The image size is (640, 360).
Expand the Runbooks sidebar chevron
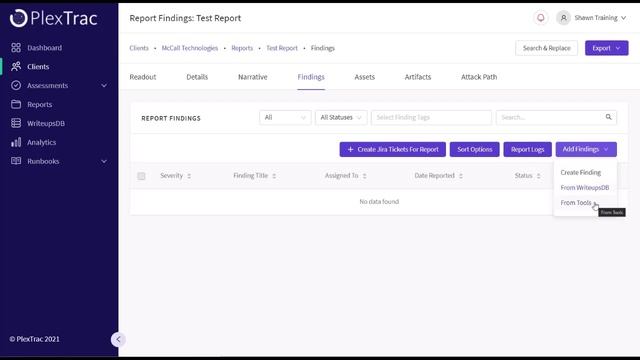pos(104,162)
